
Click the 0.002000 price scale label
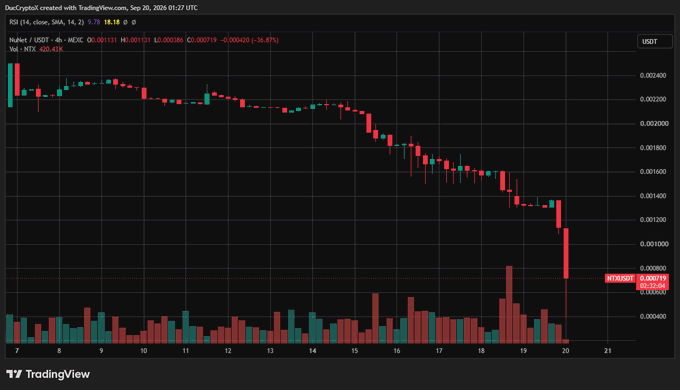(654, 124)
